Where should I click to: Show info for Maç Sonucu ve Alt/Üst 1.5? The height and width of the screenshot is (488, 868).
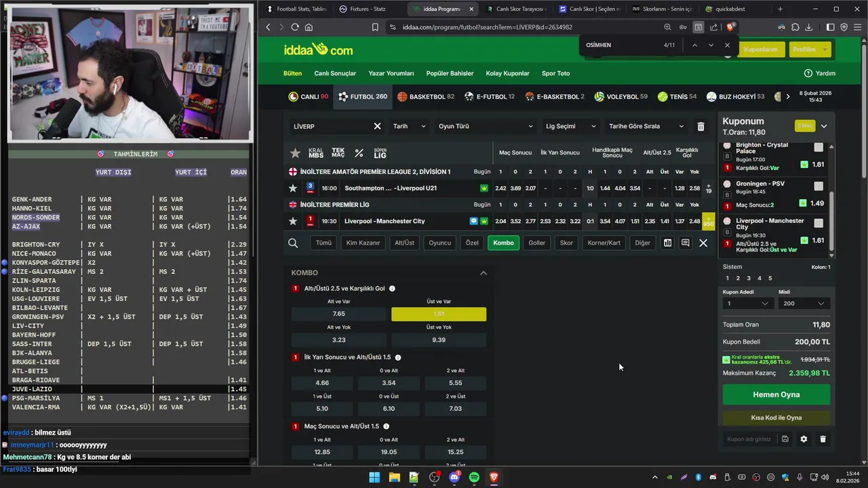386,426
